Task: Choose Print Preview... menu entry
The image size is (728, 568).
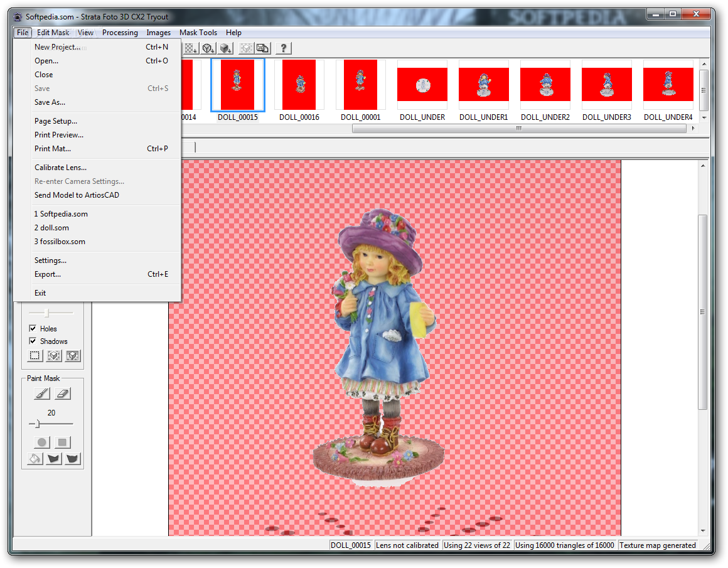Action: pos(97,135)
